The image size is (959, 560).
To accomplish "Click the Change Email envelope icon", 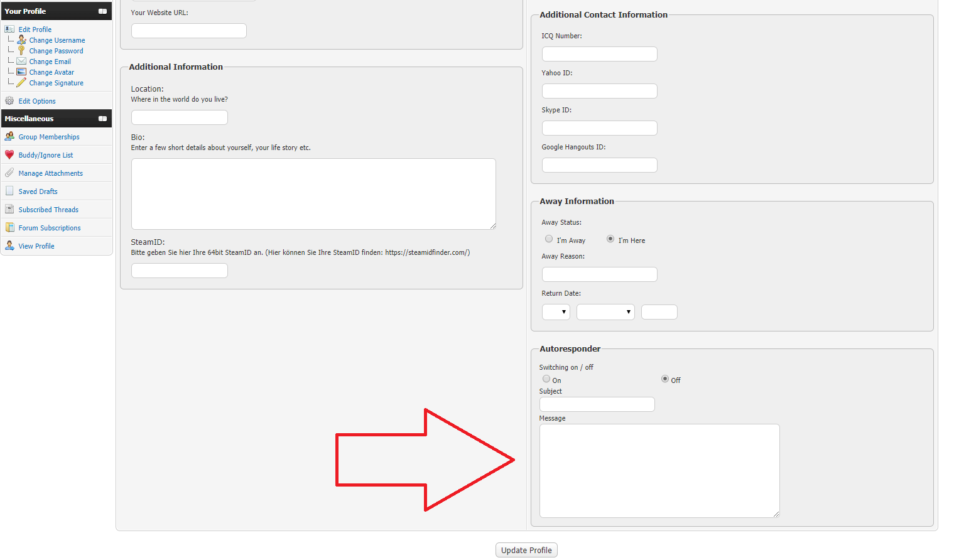I will click(21, 62).
